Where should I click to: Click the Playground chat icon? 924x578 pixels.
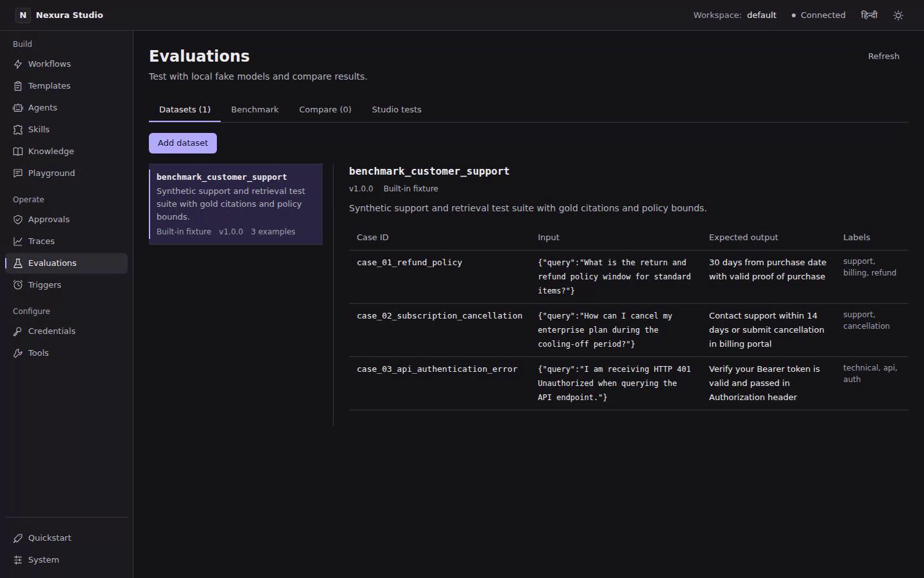tap(18, 173)
